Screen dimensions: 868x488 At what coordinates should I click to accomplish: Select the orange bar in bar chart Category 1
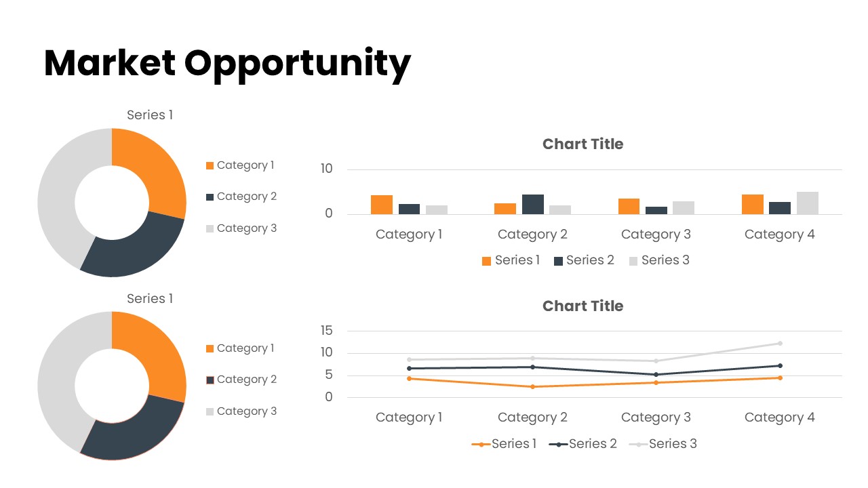click(382, 205)
